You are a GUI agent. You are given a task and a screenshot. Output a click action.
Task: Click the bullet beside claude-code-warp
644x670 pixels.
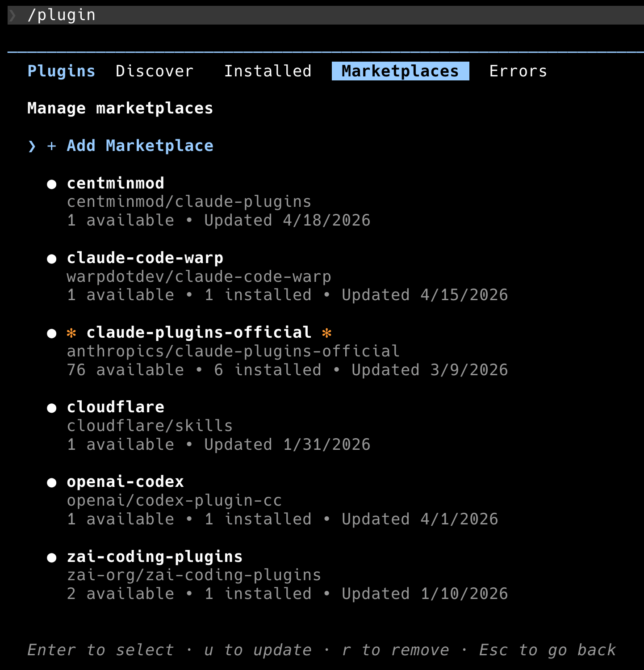[52, 259]
